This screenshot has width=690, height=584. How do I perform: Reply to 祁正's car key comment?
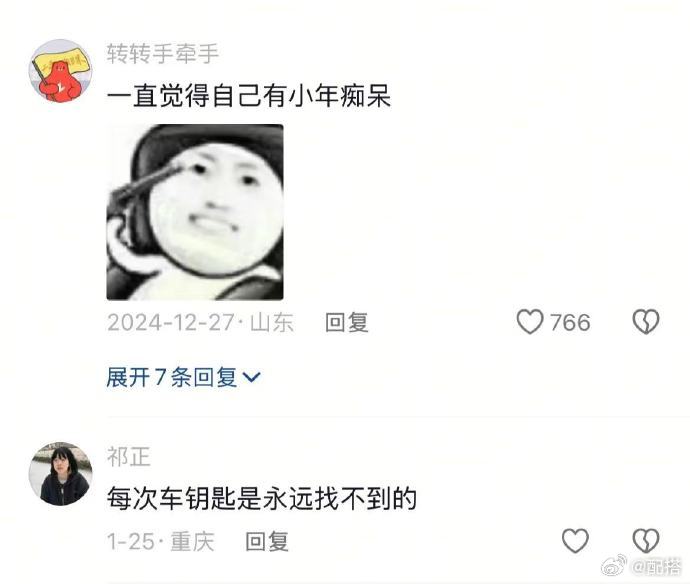pyautogui.click(x=267, y=541)
